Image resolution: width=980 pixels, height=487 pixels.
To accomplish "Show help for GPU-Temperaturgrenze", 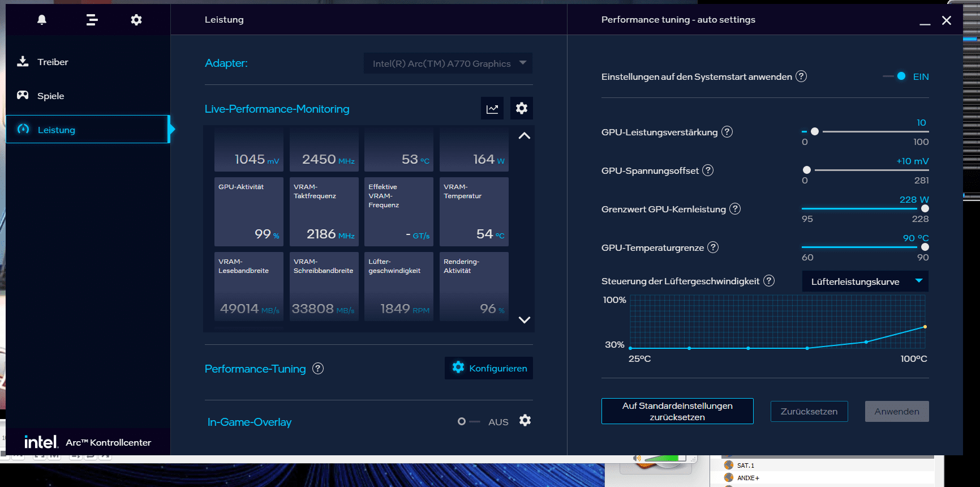I will click(713, 247).
